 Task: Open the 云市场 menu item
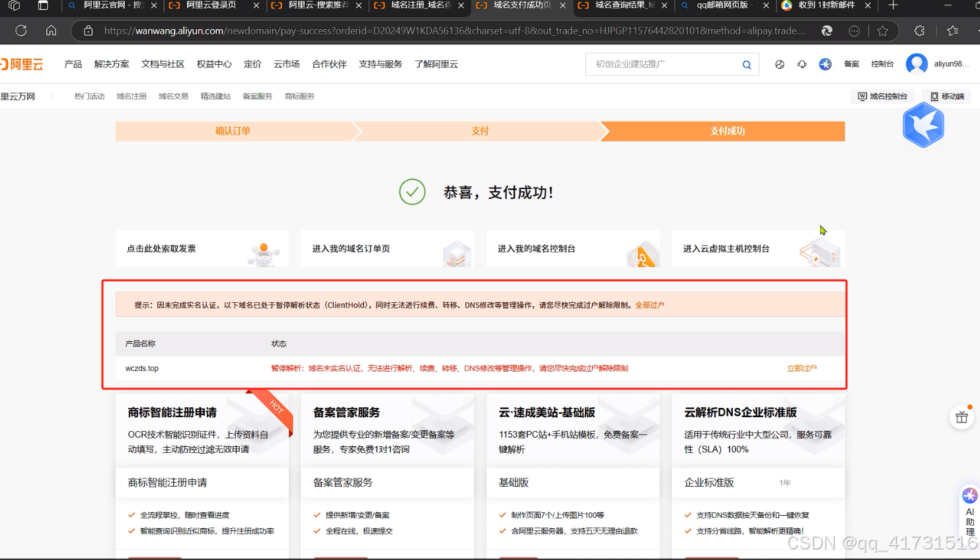(287, 64)
